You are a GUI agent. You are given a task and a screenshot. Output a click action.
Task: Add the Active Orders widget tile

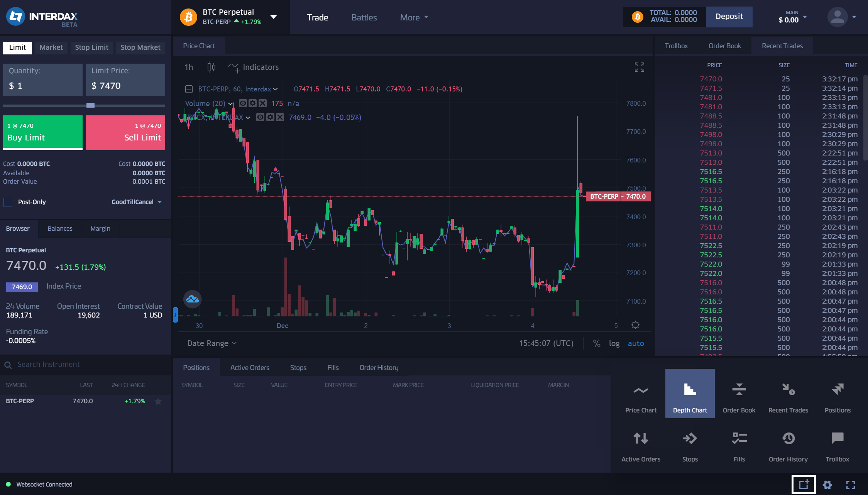pos(641,443)
